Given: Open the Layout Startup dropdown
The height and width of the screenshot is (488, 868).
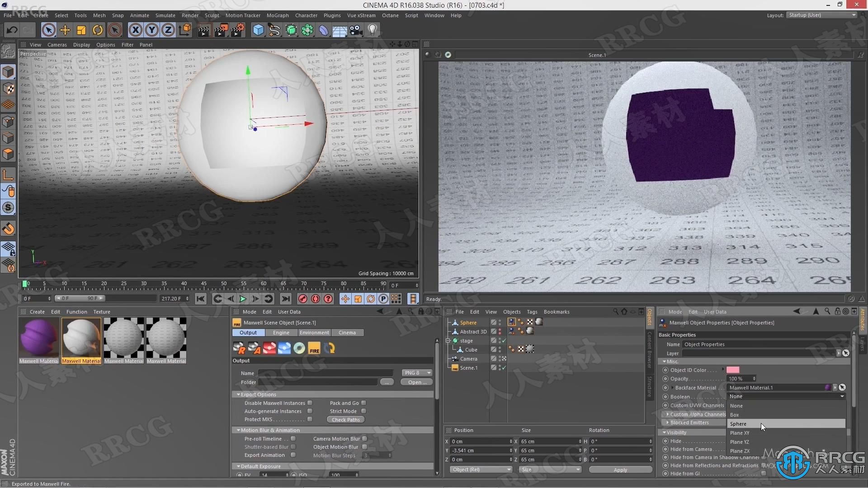Looking at the screenshot, I should tap(821, 15).
